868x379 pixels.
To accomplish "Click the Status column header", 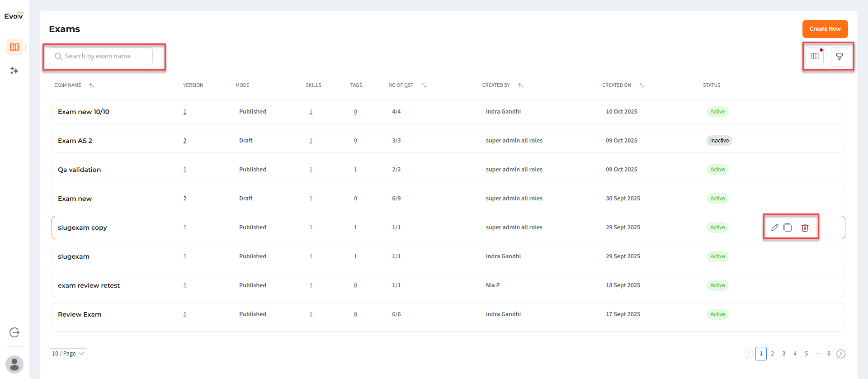I will click(712, 85).
